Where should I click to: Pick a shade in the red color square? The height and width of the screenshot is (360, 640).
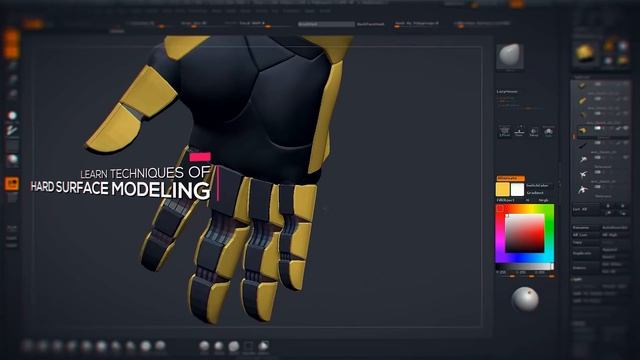[x=524, y=233]
